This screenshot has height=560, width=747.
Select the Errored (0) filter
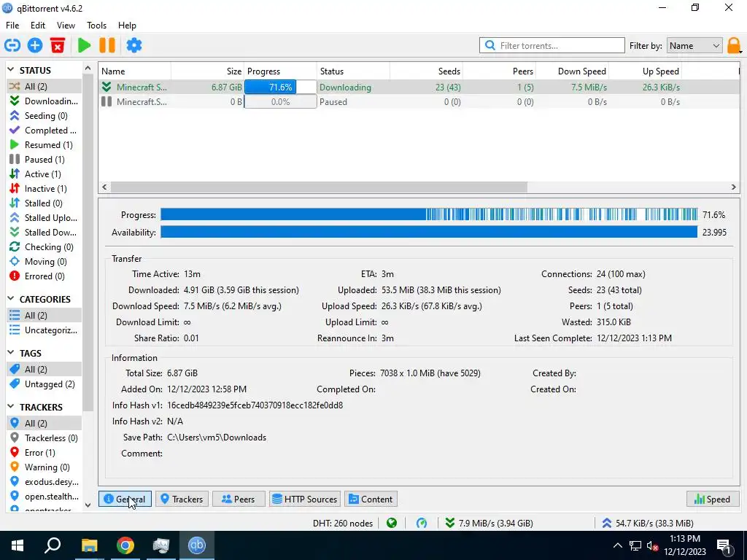pos(44,276)
